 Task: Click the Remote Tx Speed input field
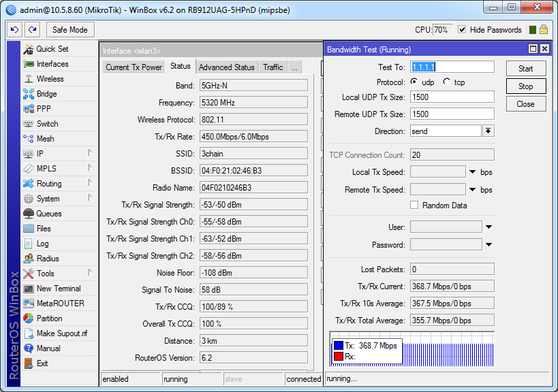pos(438,189)
